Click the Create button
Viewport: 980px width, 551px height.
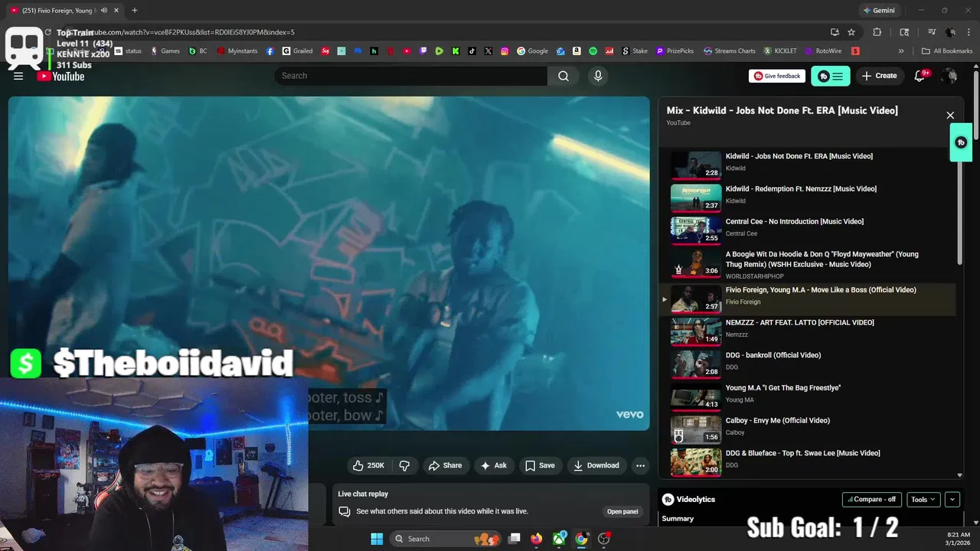880,76
